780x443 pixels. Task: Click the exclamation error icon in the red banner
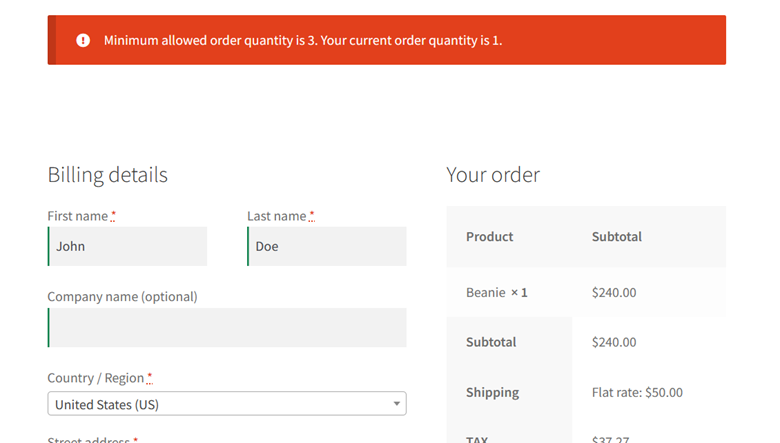(83, 40)
